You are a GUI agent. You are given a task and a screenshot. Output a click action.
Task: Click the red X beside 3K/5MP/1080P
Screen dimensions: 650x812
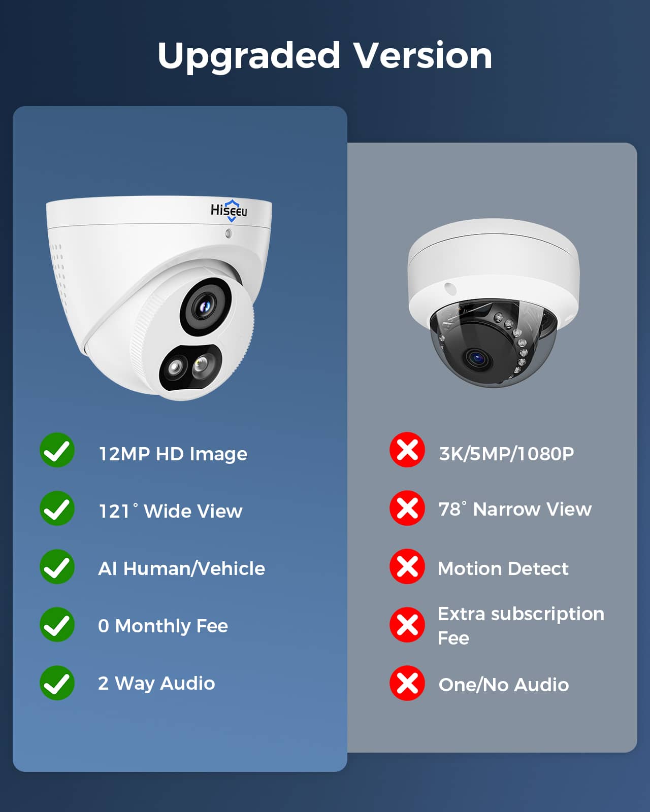coord(407,450)
